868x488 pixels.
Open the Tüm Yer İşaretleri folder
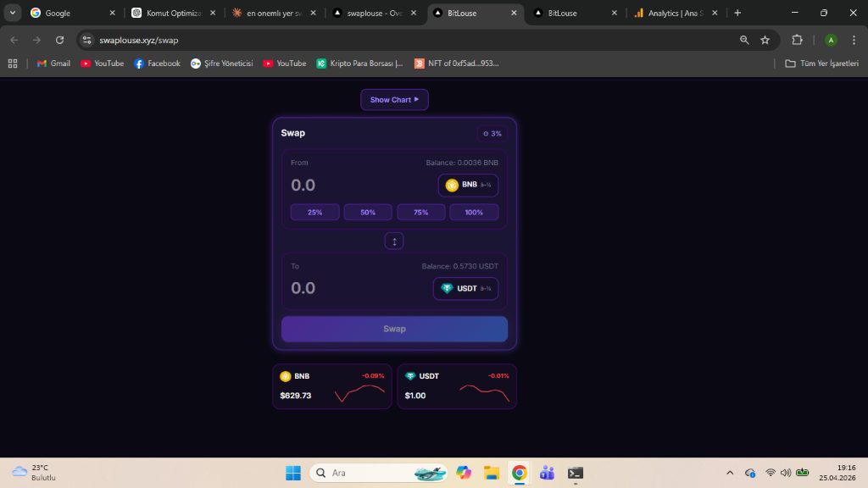click(822, 64)
